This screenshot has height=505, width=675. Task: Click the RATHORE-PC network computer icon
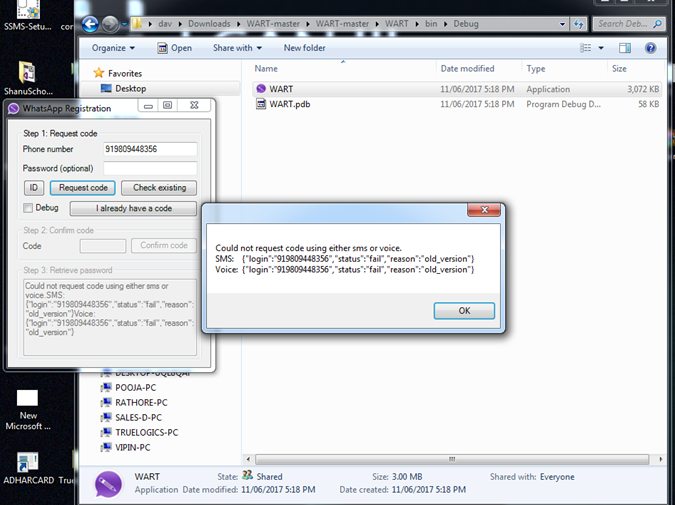click(x=106, y=403)
